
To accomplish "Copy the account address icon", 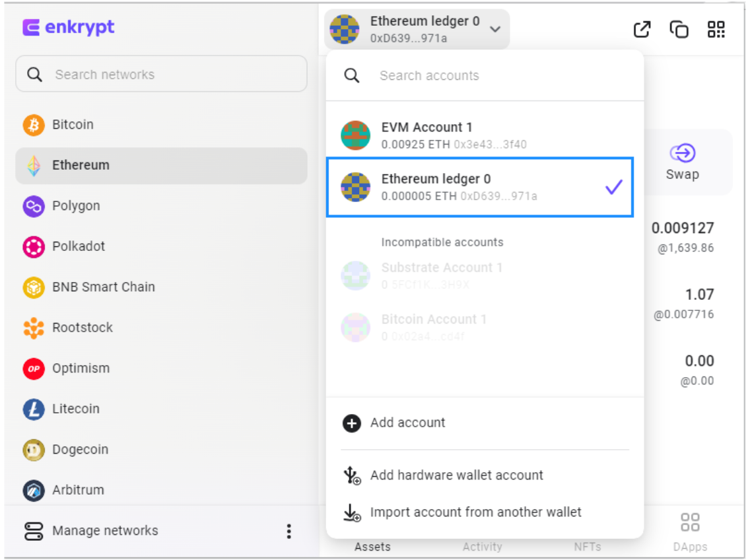I will (679, 30).
